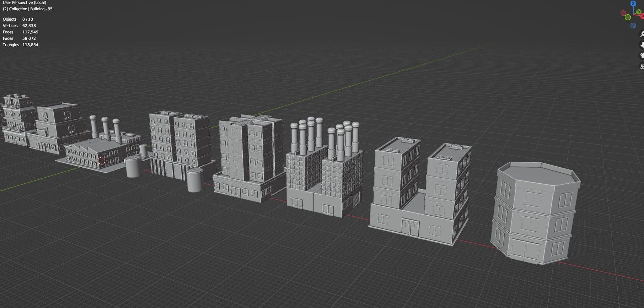Click the blue Z axis gizmo handle
This screenshot has height=308, width=644.
pyautogui.click(x=633, y=4)
